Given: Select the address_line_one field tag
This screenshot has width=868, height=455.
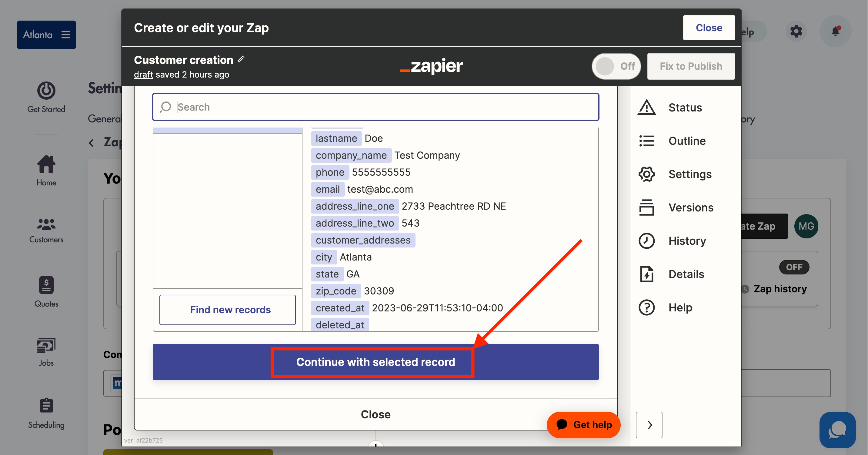Looking at the screenshot, I should click(355, 206).
